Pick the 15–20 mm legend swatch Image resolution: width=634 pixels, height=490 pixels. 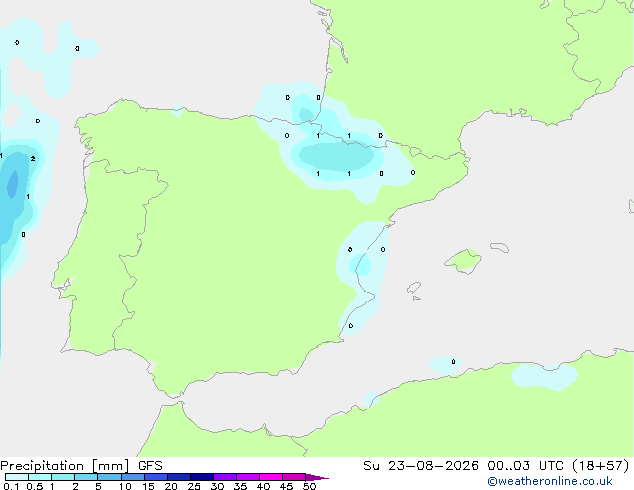[156, 477]
